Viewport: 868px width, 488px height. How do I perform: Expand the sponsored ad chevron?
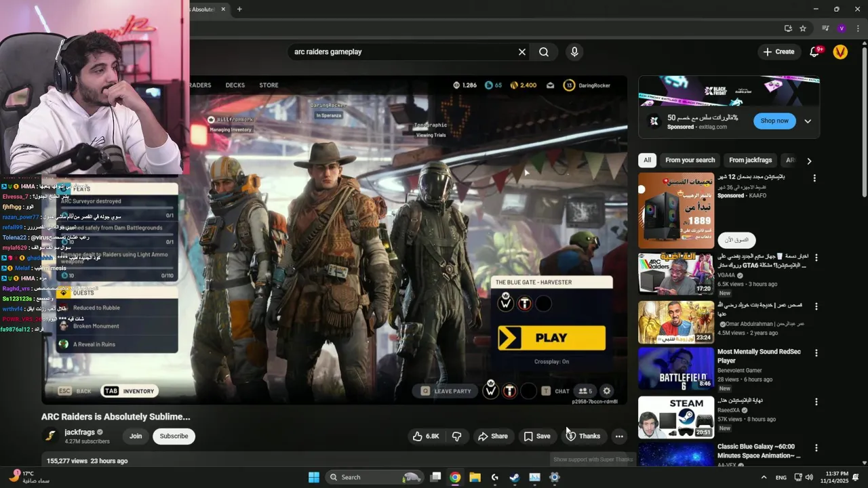coord(808,121)
